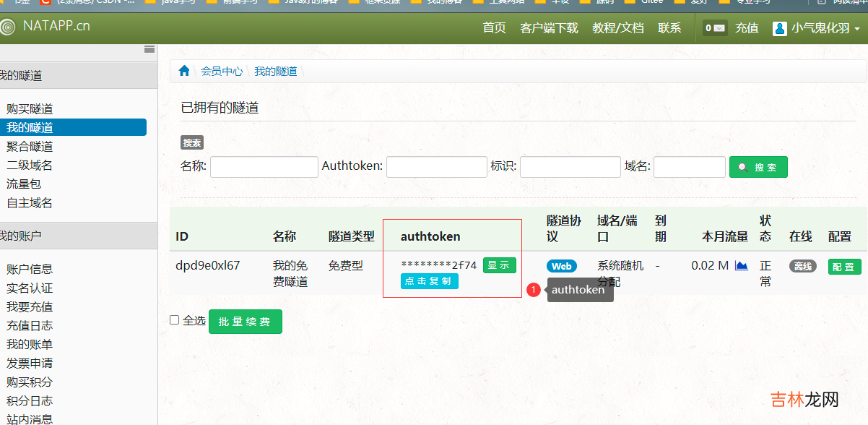Click the green 搜索 search button
Image resolution: width=868 pixels, height=425 pixels.
(758, 167)
